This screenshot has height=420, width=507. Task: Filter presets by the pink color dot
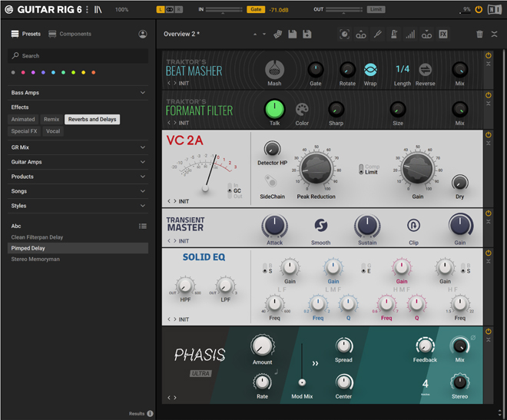tap(23, 73)
